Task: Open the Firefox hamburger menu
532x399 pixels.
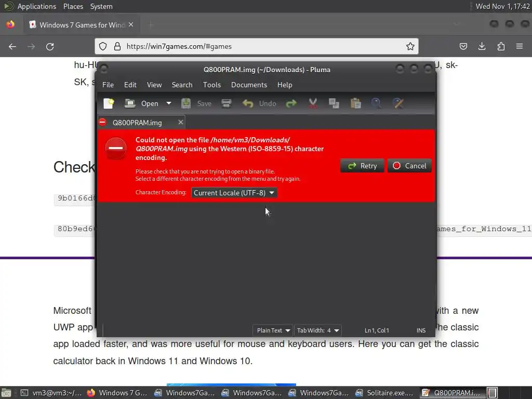Action: pyautogui.click(x=520, y=46)
